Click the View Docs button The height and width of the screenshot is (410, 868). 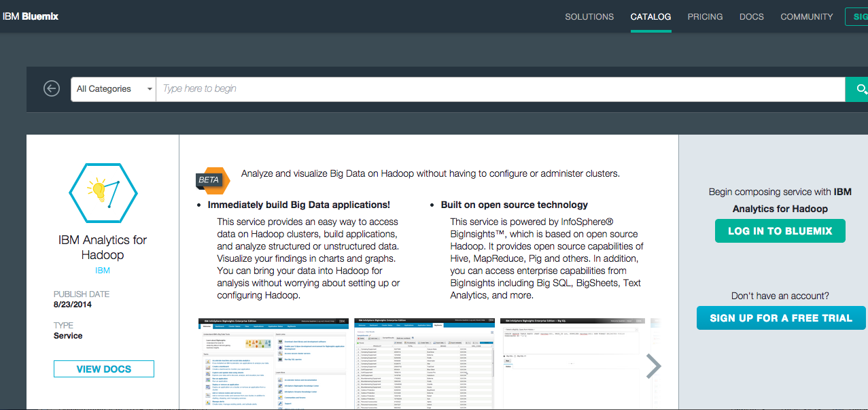click(x=104, y=369)
